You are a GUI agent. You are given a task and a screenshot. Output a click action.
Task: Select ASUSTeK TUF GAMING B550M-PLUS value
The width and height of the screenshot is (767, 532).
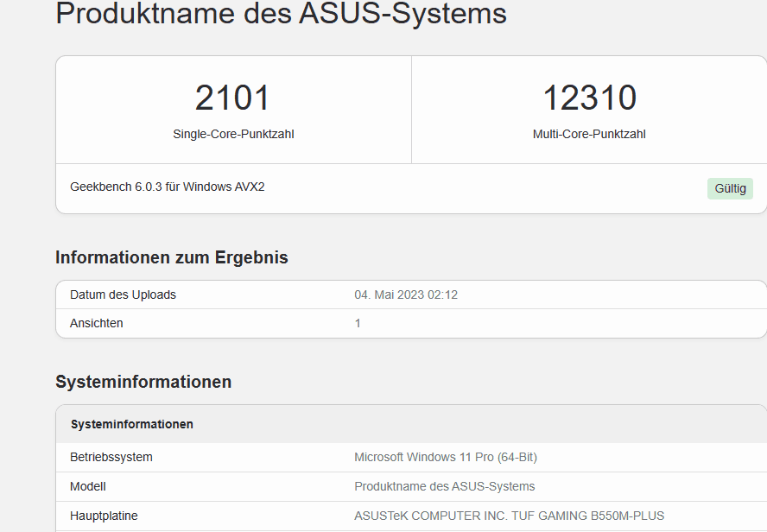(510, 516)
